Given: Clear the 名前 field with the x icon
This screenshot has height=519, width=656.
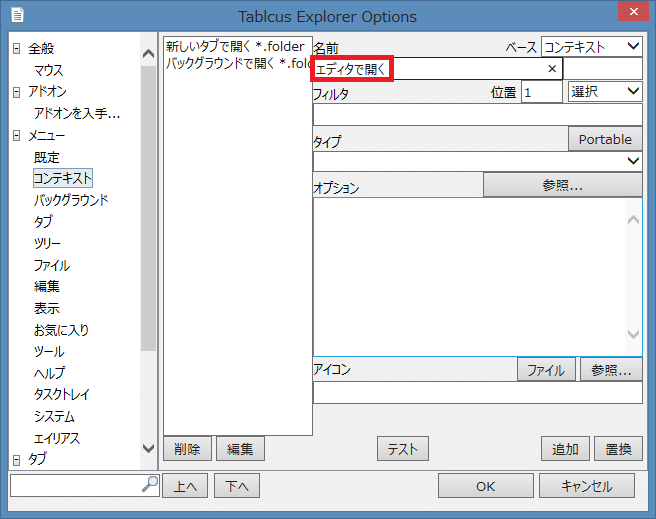Looking at the screenshot, I should (551, 69).
